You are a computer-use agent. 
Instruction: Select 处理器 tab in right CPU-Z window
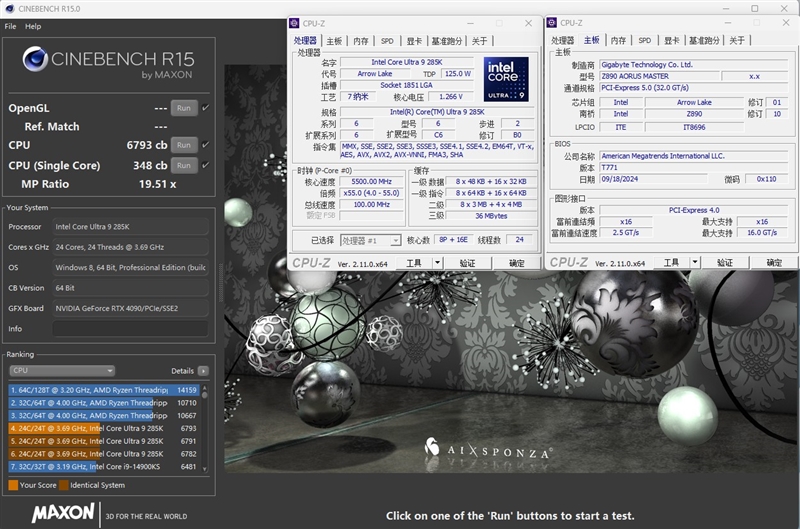[562, 40]
